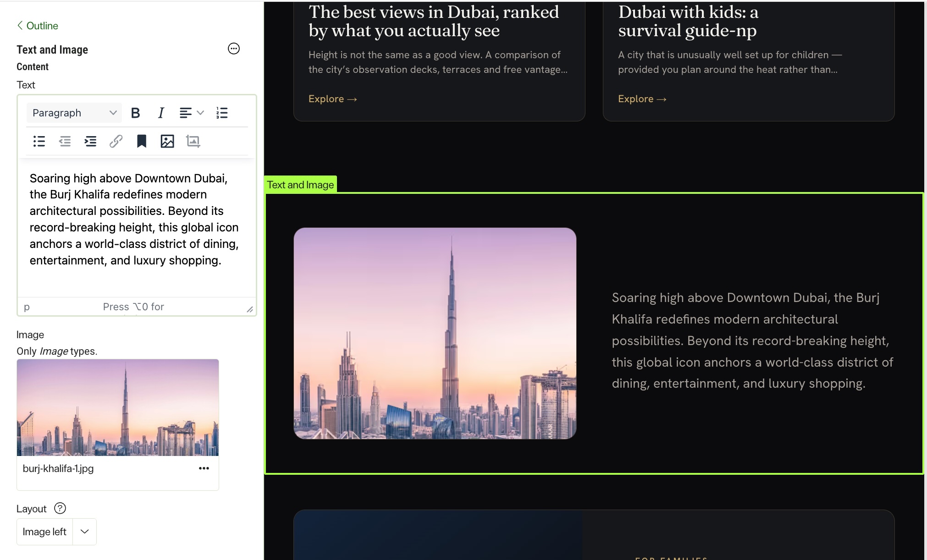Follow Explore link under Dubai with kids

pyautogui.click(x=642, y=99)
